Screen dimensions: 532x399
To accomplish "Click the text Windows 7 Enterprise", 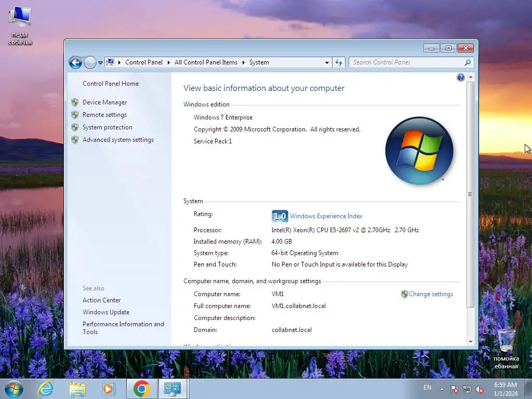I will (x=223, y=117).
